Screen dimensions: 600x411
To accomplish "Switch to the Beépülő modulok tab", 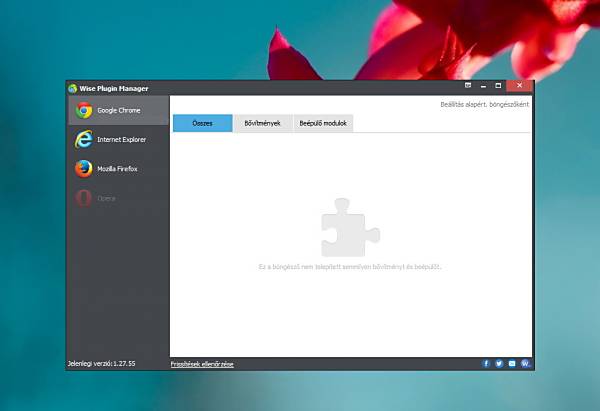I will pyautogui.click(x=323, y=123).
